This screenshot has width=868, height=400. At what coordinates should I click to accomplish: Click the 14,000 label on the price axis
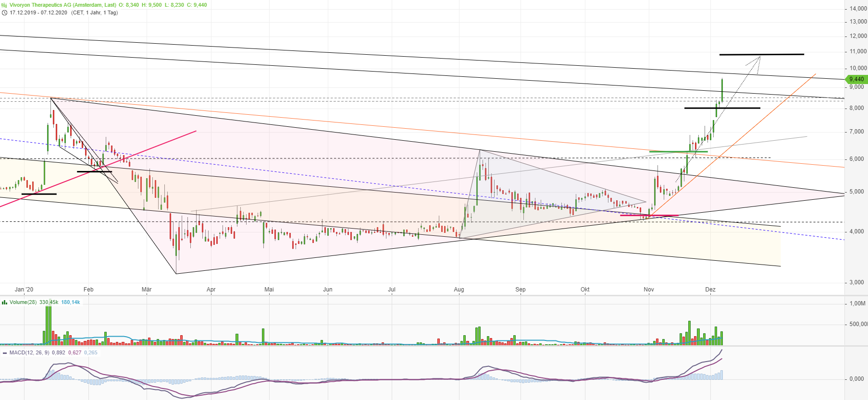858,9
